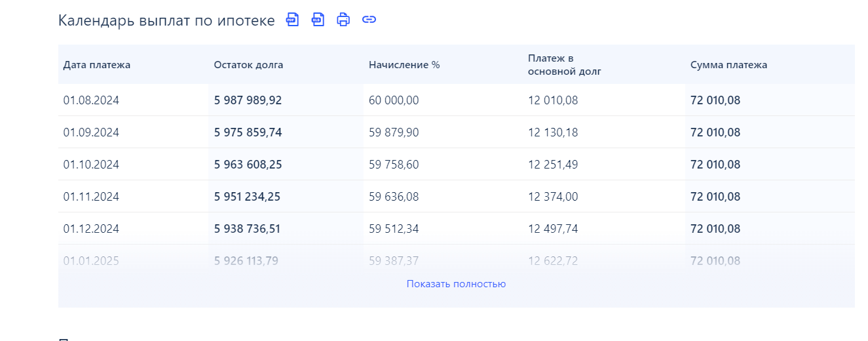The width and height of the screenshot is (868, 341).
Task: Export the payment calendar to XLS
Action: coord(318,20)
